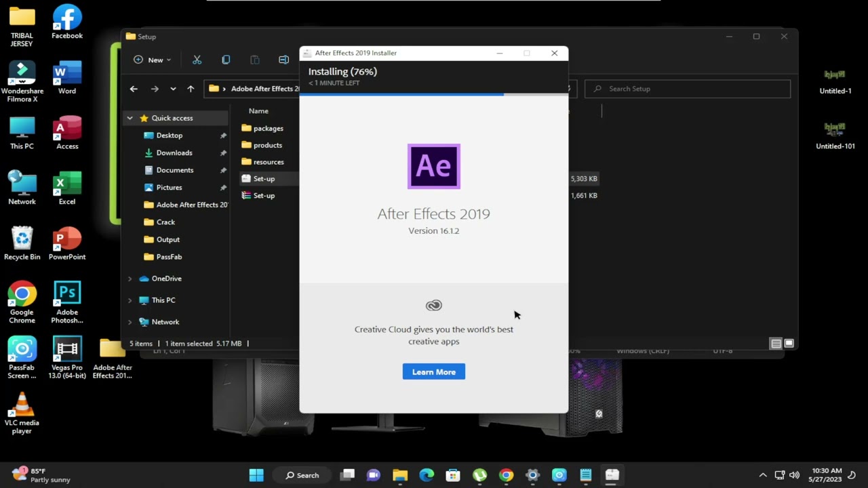
Task: Expand This PC in navigation pane
Action: pyautogui.click(x=130, y=300)
